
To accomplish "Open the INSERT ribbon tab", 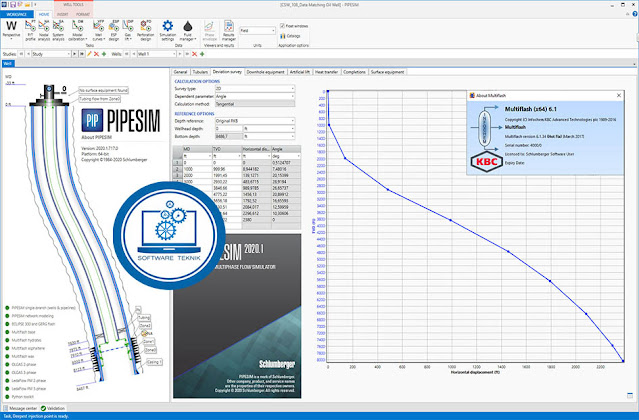I will 62,14.
